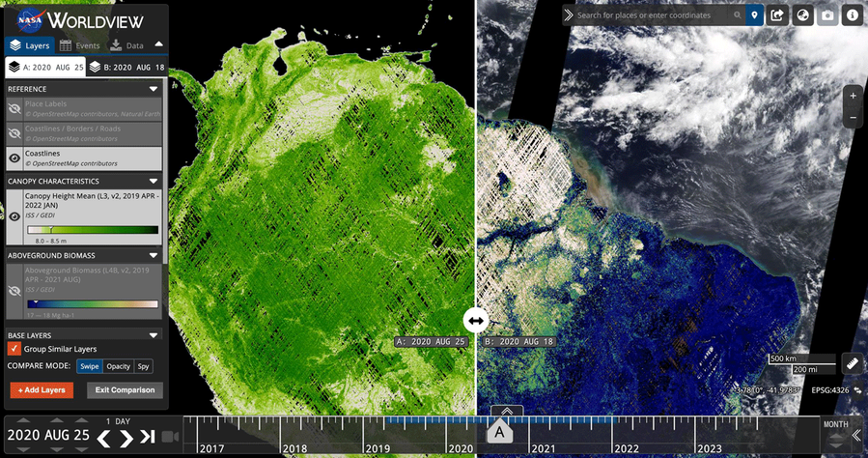Zoom in the map with plus
Image resolution: width=868 pixels, height=458 pixels.
(x=852, y=97)
